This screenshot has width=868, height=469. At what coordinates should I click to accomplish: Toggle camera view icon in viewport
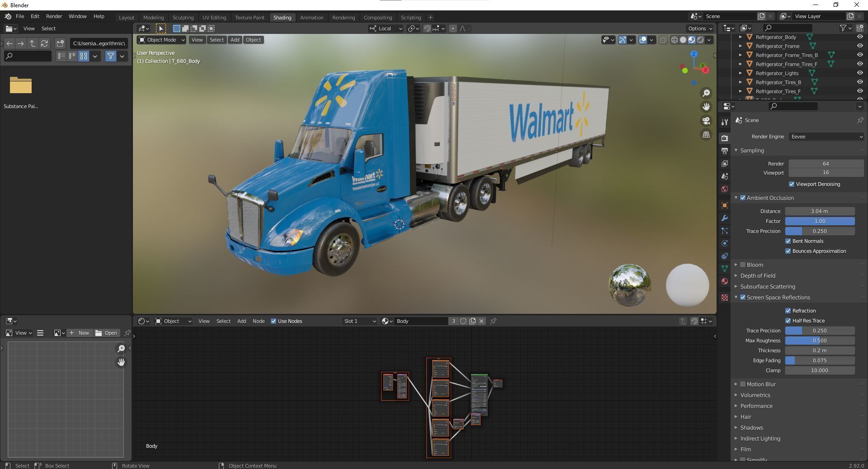point(706,121)
